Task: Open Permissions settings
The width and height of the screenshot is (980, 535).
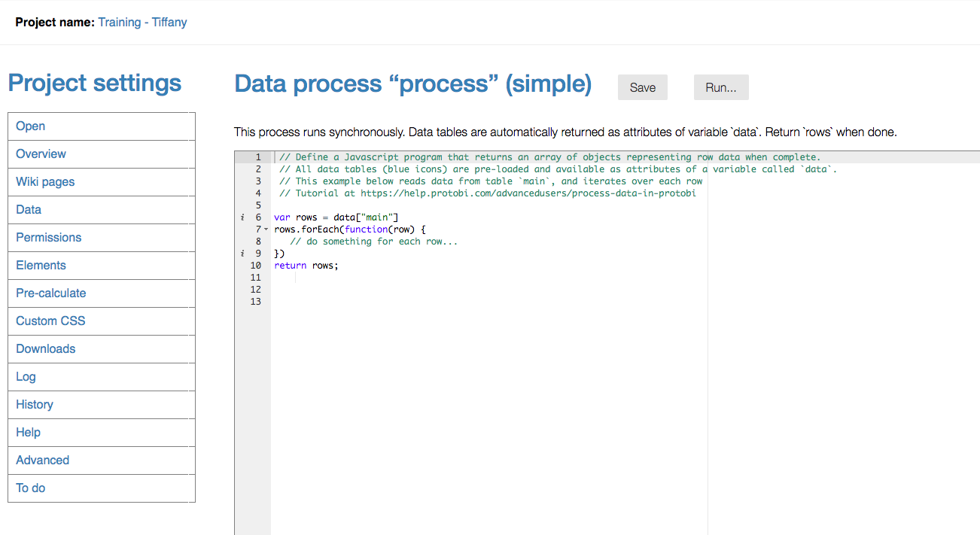Action: pos(48,237)
